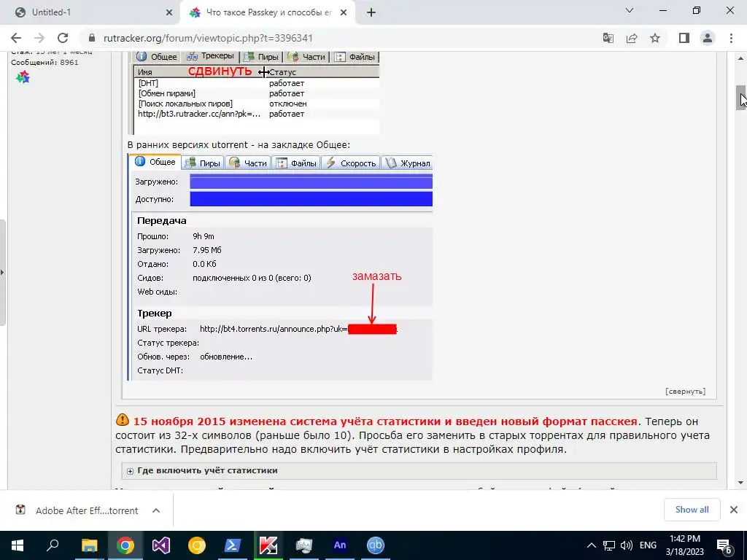Click the site lock icon in address bar

(92, 38)
